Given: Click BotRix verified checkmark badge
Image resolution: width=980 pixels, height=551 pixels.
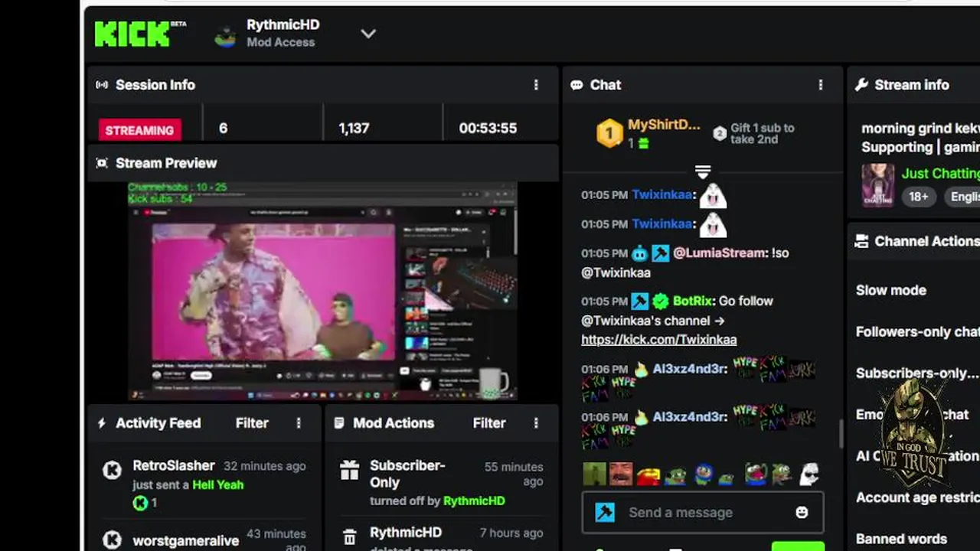Looking at the screenshot, I should pyautogui.click(x=661, y=302).
